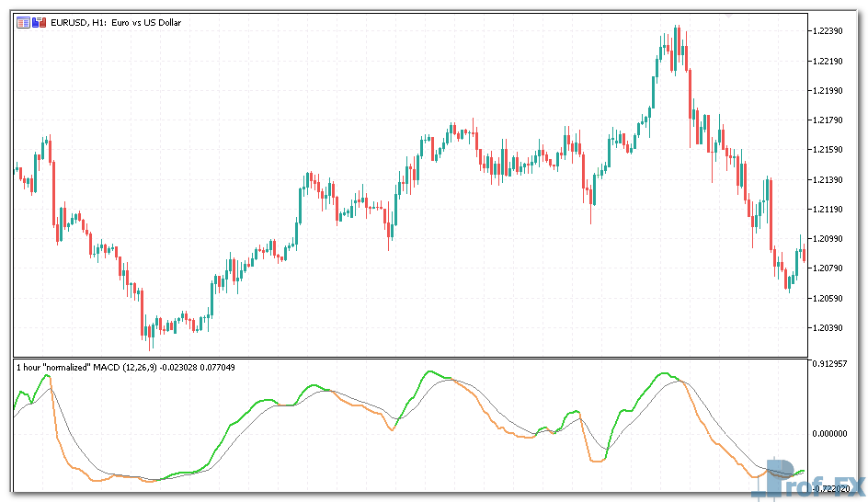Click the 0.912957 indicator scale maximum
The height and width of the screenshot is (502, 868).
tap(833, 364)
